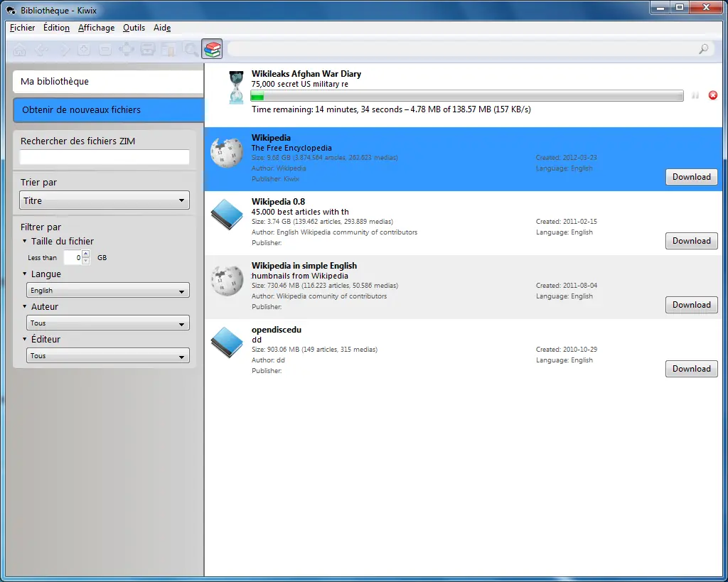Select the Obtenir de nouveaux fichiers tab
The width and height of the screenshot is (728, 582).
point(109,110)
